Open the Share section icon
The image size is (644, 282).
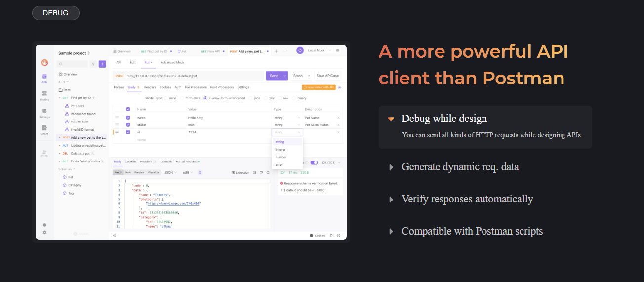[x=44, y=130]
